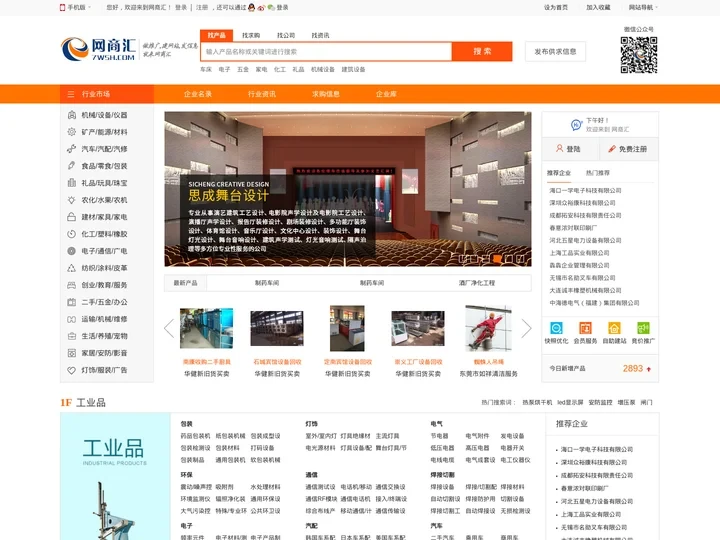Click the 机械设备 hot keyword under search
The image size is (720, 540).
tap(322, 69)
